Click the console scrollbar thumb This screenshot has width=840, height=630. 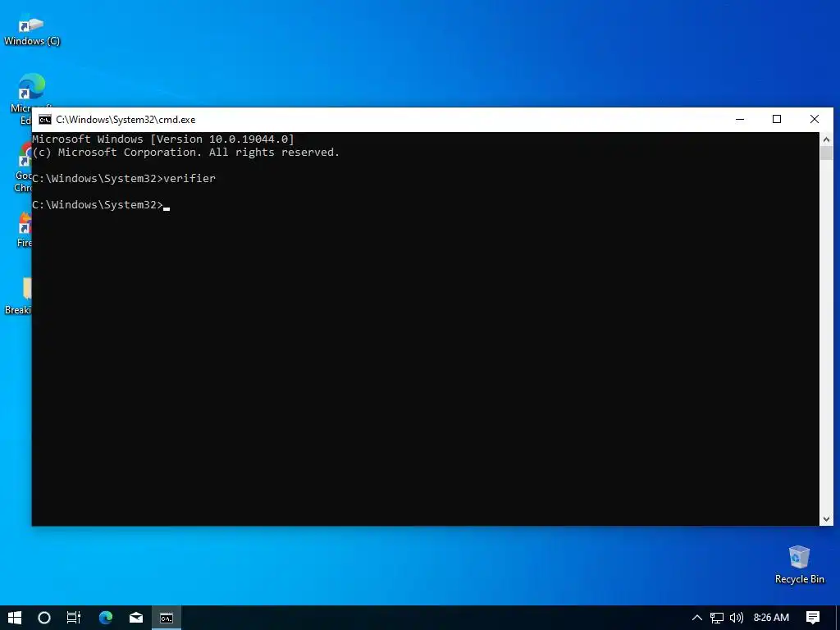tap(826, 153)
